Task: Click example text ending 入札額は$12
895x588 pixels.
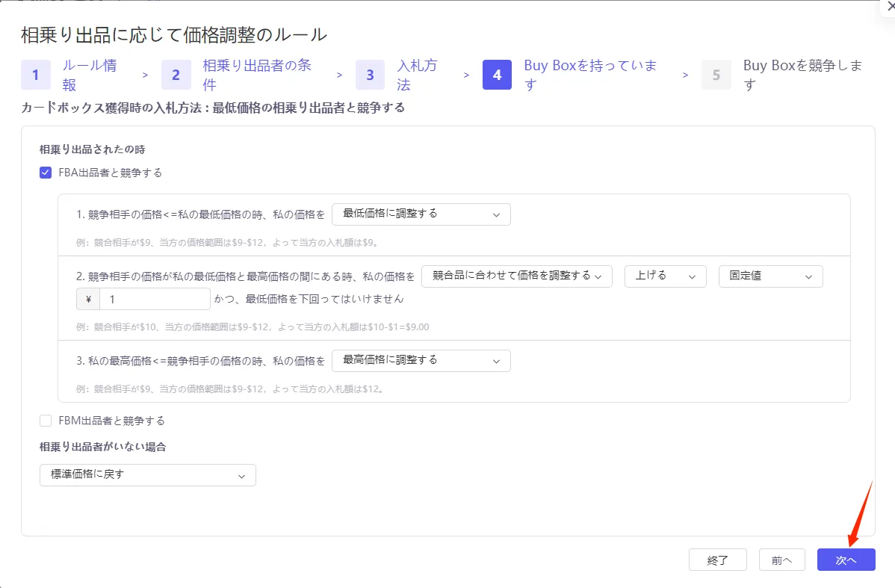Action: coord(230,389)
